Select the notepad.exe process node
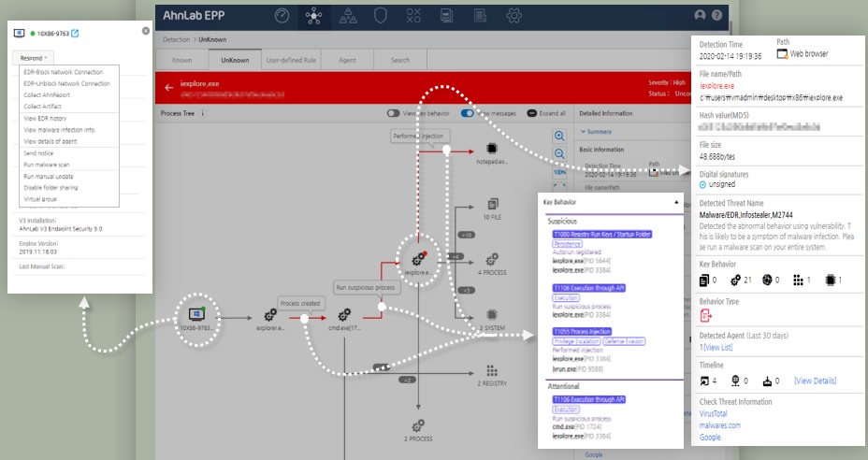868x460 pixels. pos(492,150)
